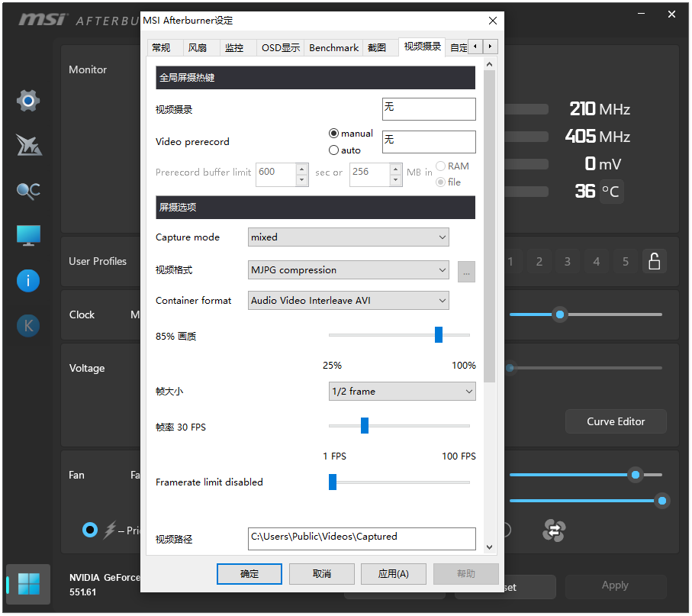Choose RAM for prerecord buffer storage
Screen dimensions: 692x616
(439, 166)
